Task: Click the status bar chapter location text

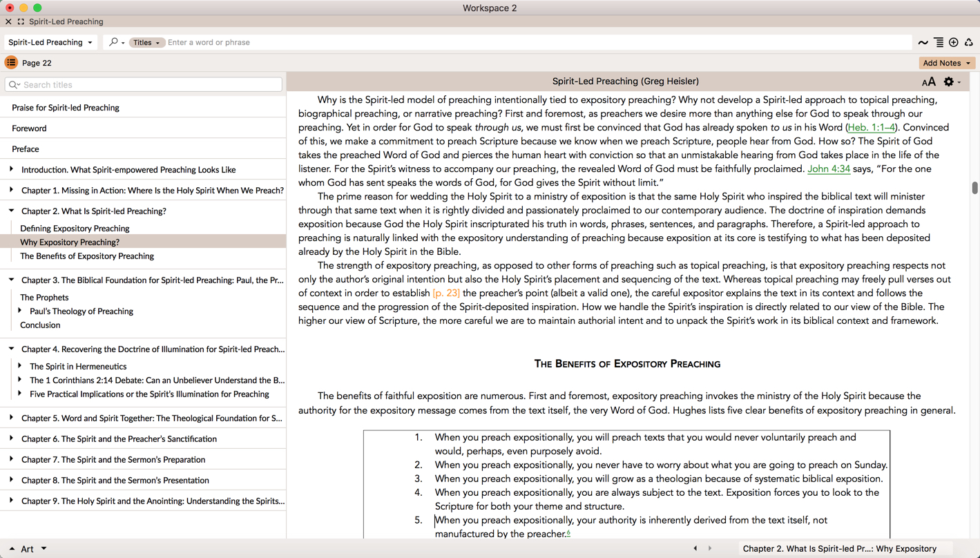Action: point(839,548)
